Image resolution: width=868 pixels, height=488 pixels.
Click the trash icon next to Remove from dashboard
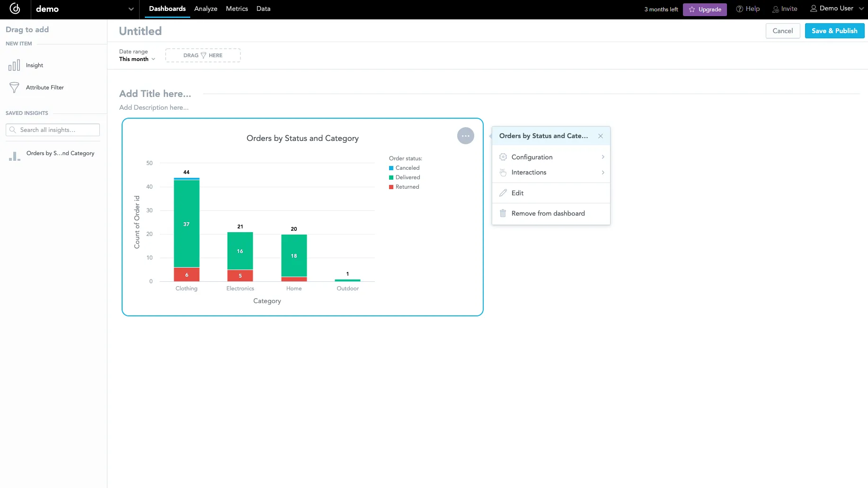pyautogui.click(x=503, y=213)
